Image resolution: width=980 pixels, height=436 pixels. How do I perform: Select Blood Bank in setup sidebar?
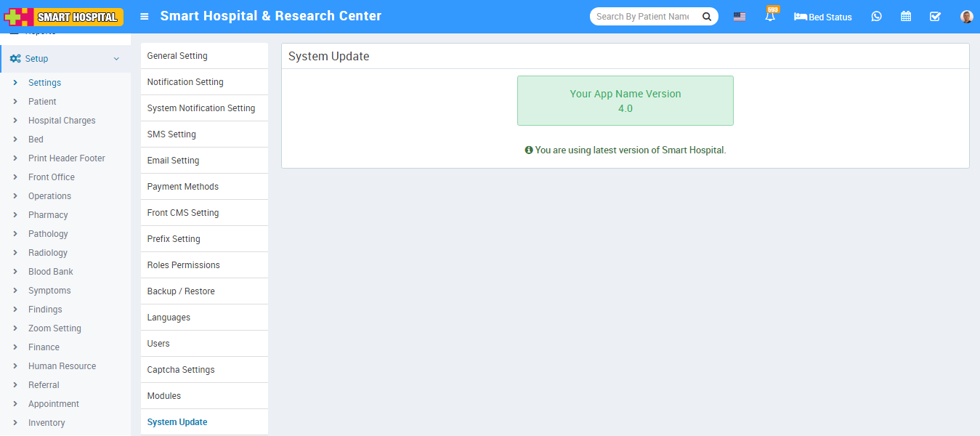click(50, 272)
